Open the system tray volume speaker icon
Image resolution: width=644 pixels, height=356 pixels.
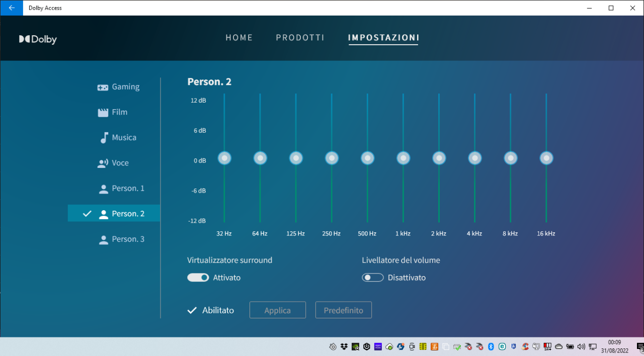point(582,346)
